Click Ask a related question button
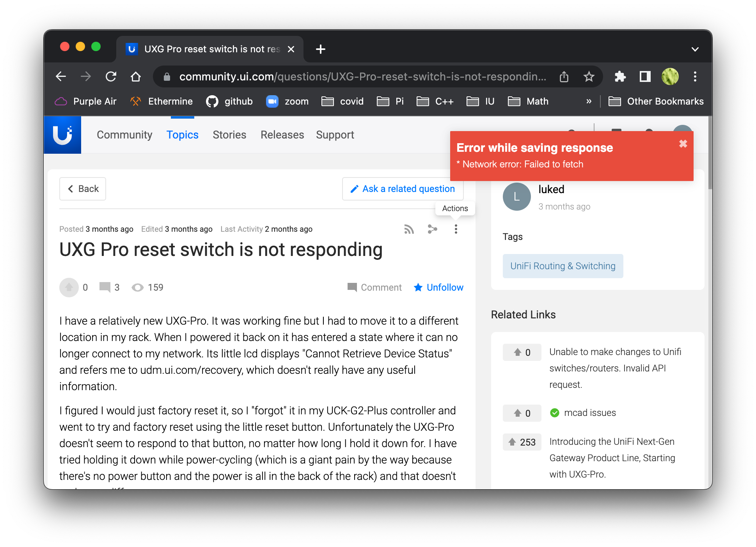Image resolution: width=756 pixels, height=547 pixels. pos(403,189)
